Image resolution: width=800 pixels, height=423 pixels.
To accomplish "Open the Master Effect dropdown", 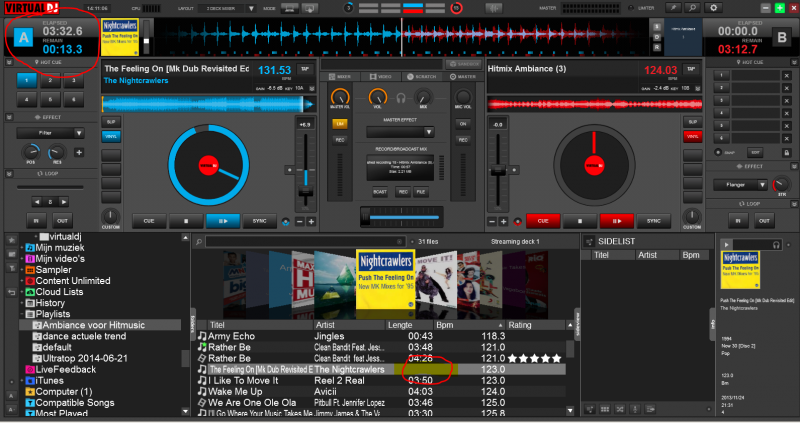I will (400, 132).
